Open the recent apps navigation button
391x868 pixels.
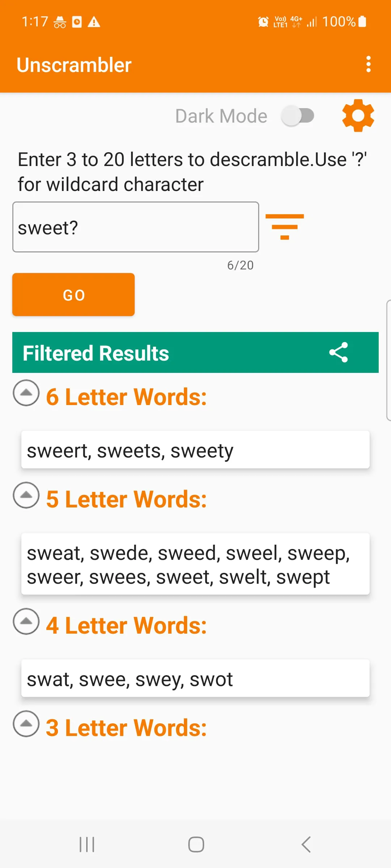click(87, 844)
